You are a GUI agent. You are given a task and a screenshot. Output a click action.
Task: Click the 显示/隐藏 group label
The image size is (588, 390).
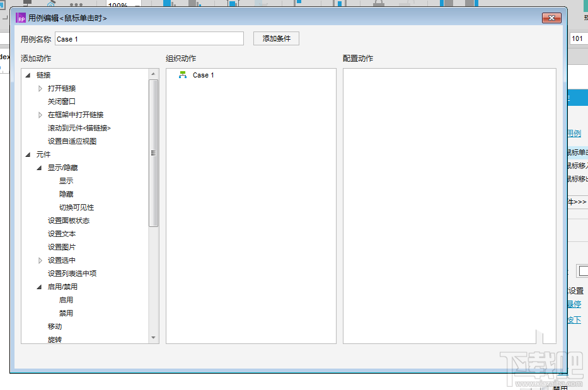62,168
